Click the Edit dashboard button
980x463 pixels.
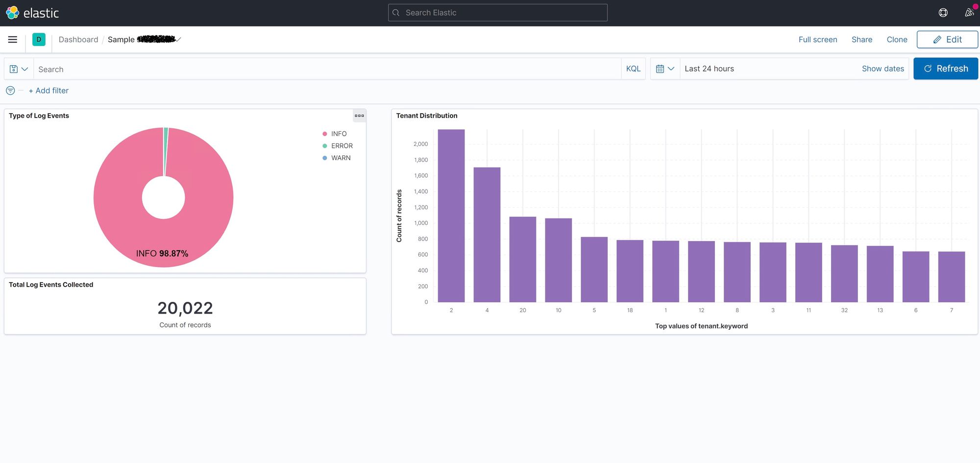click(x=947, y=40)
